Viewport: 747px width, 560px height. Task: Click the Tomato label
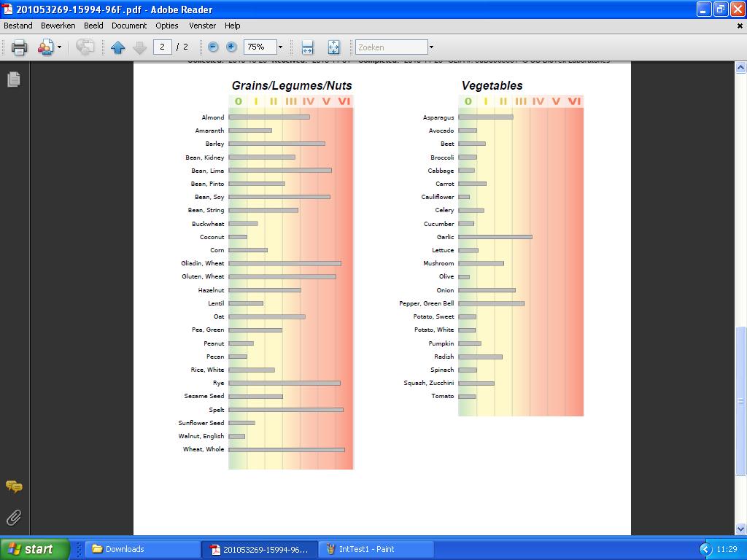coord(443,396)
